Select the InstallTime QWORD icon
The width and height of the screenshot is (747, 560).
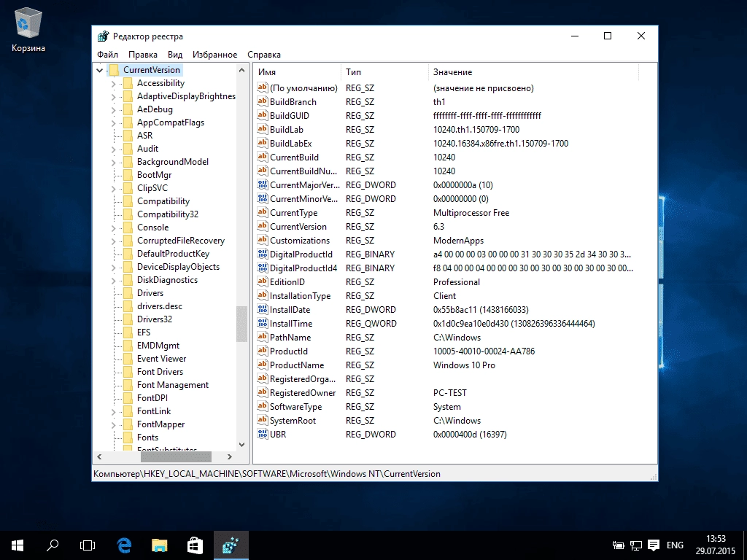[x=262, y=323]
